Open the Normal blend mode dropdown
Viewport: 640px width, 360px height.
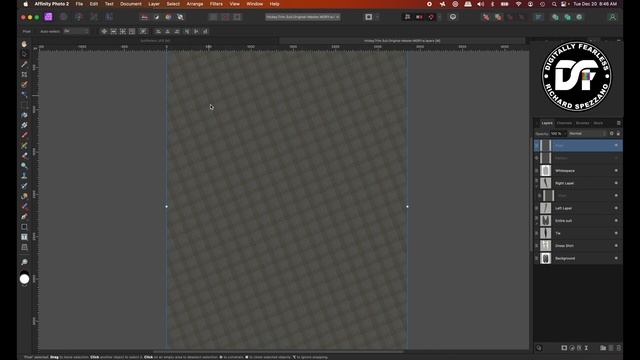coord(588,133)
